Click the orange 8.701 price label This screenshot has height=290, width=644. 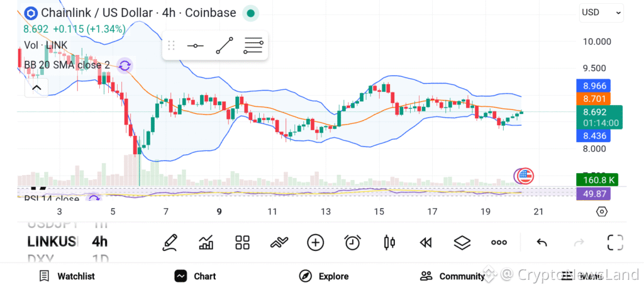pyautogui.click(x=593, y=99)
